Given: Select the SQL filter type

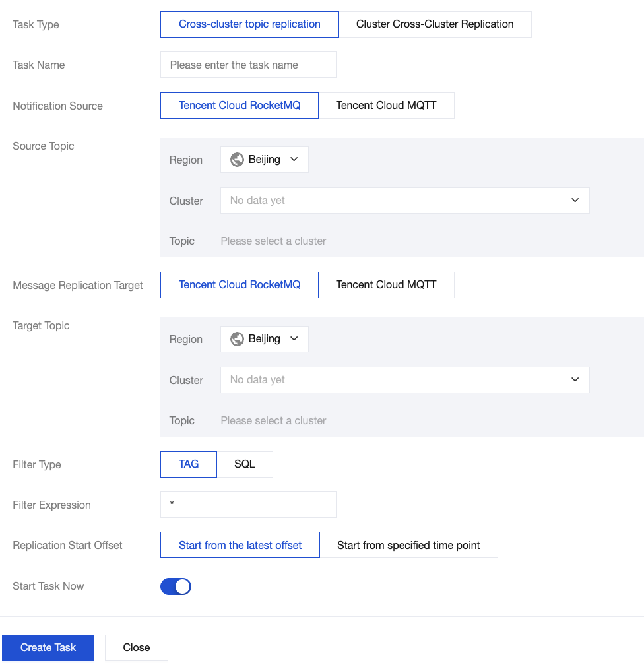Looking at the screenshot, I should point(245,464).
